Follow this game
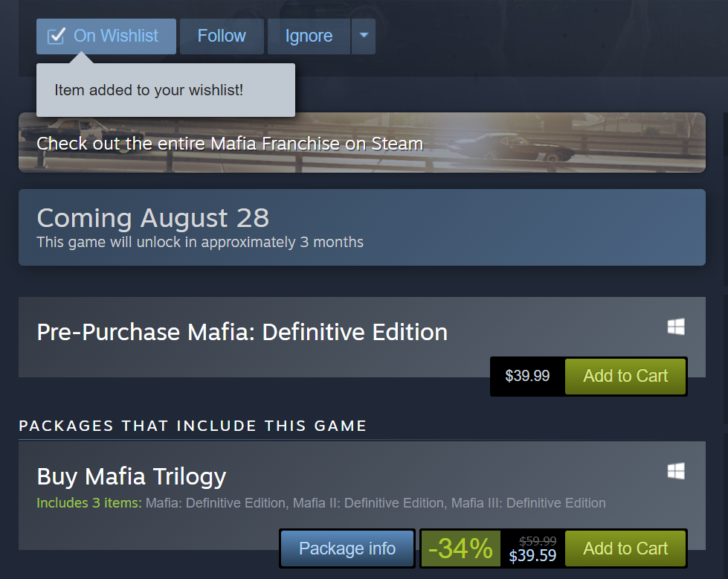The image size is (728, 579). [x=222, y=36]
